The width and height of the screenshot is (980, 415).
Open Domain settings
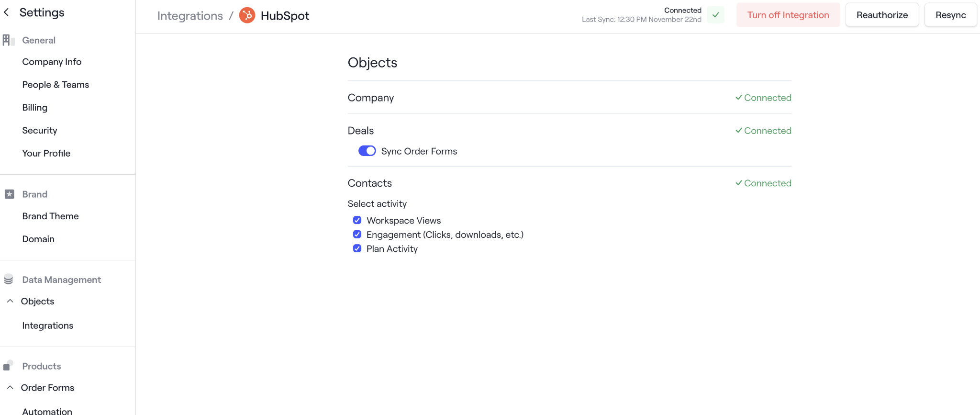(38, 239)
